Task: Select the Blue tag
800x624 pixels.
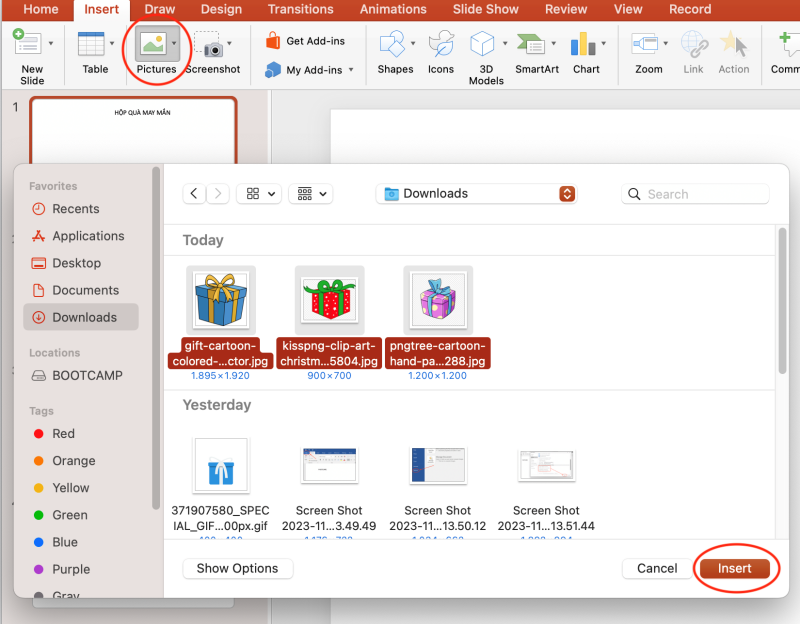Action: coord(81,542)
